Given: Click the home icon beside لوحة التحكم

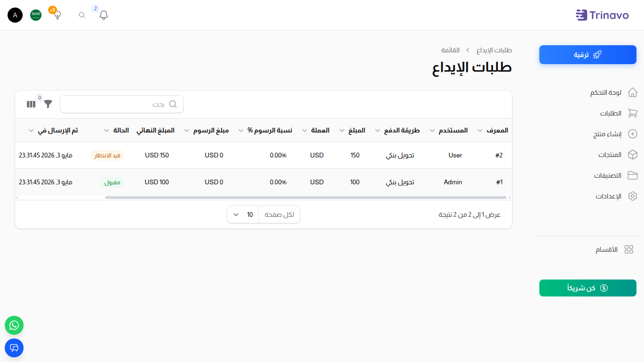Looking at the screenshot, I should 633,92.
